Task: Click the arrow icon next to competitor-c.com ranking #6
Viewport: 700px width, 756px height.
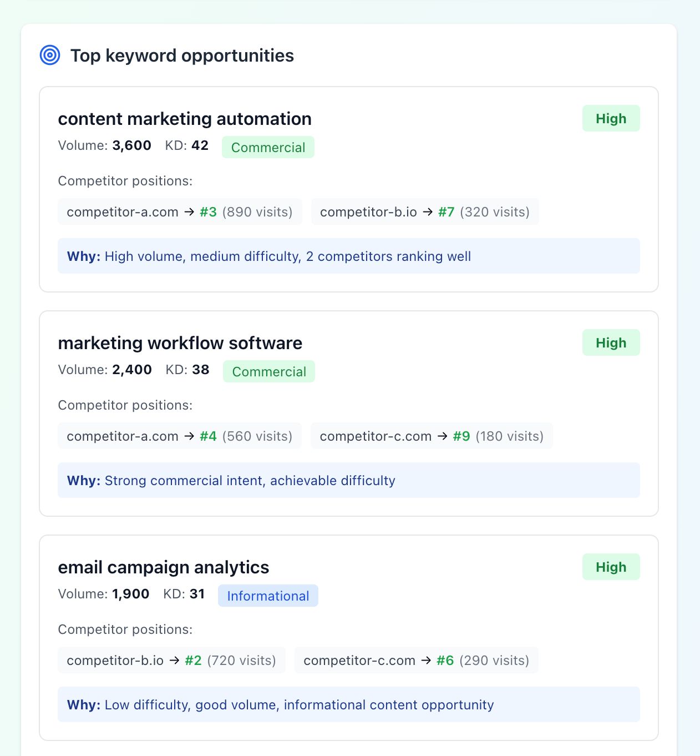Action: point(427,660)
